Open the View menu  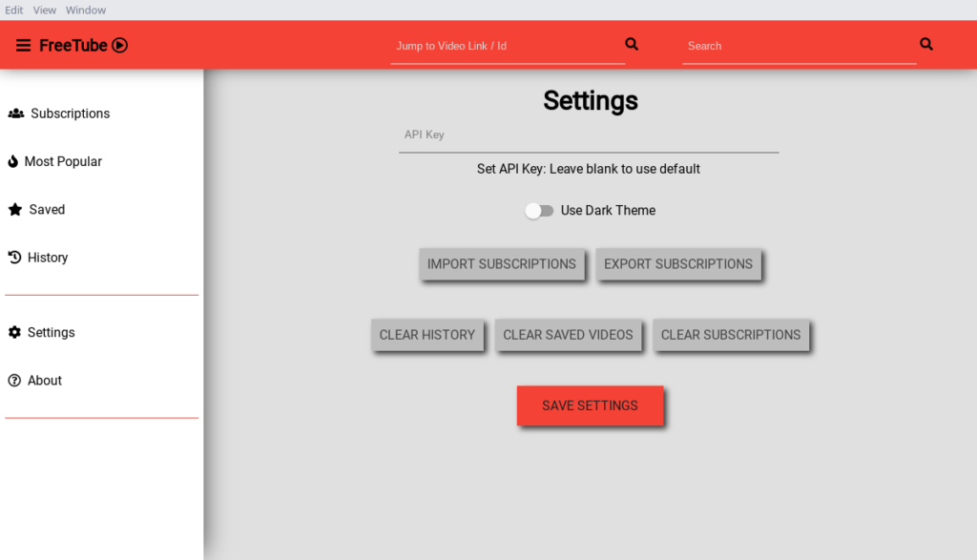point(44,10)
